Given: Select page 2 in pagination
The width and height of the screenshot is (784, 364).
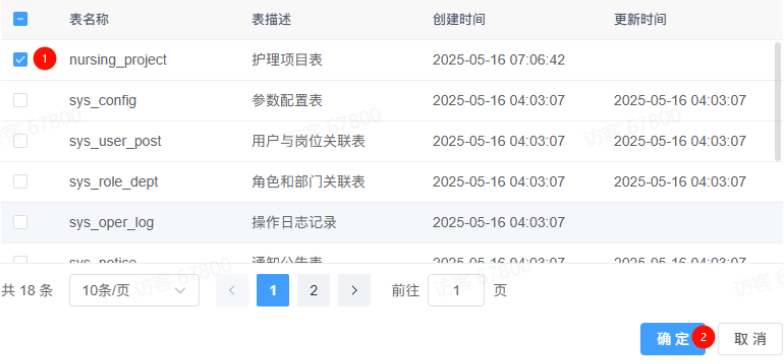Looking at the screenshot, I should point(314,290).
